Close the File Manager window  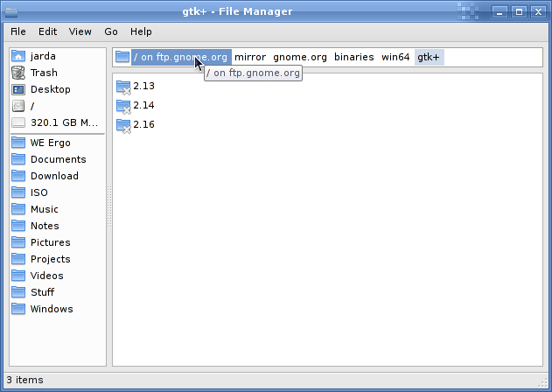click(538, 12)
